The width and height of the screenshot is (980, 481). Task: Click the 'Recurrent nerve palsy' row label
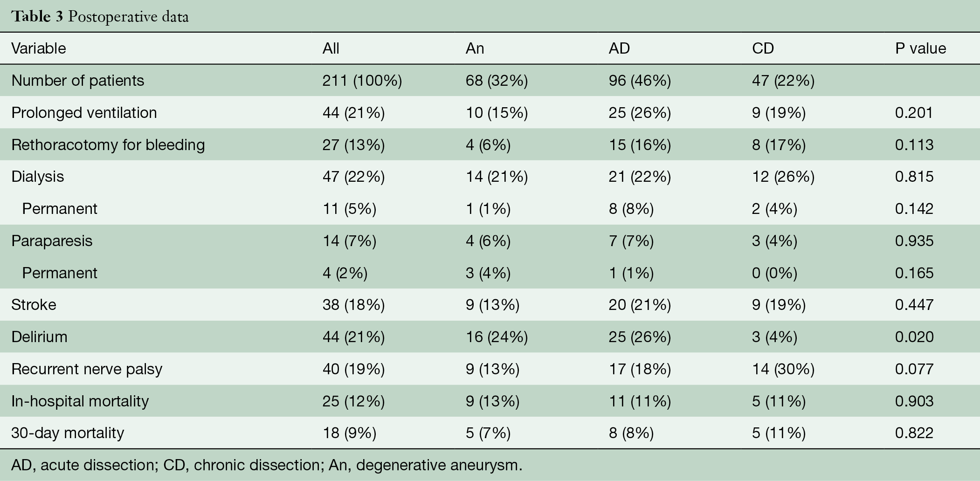(x=87, y=369)
